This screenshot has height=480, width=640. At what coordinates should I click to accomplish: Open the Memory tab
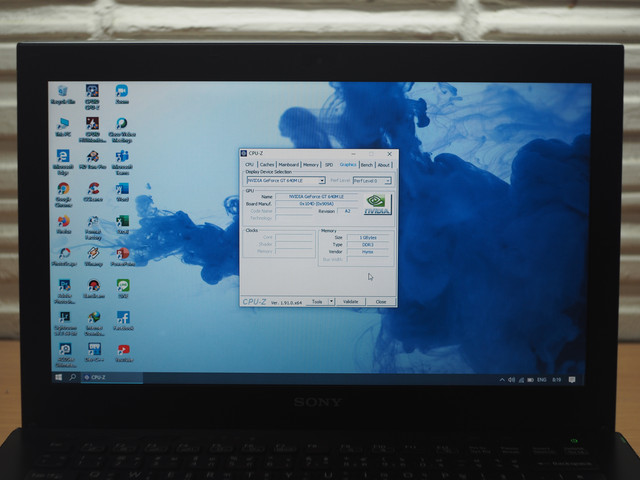[311, 164]
